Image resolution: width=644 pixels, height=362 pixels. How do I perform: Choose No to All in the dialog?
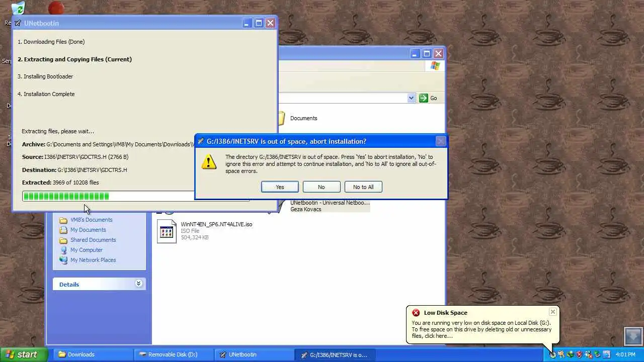363,187
